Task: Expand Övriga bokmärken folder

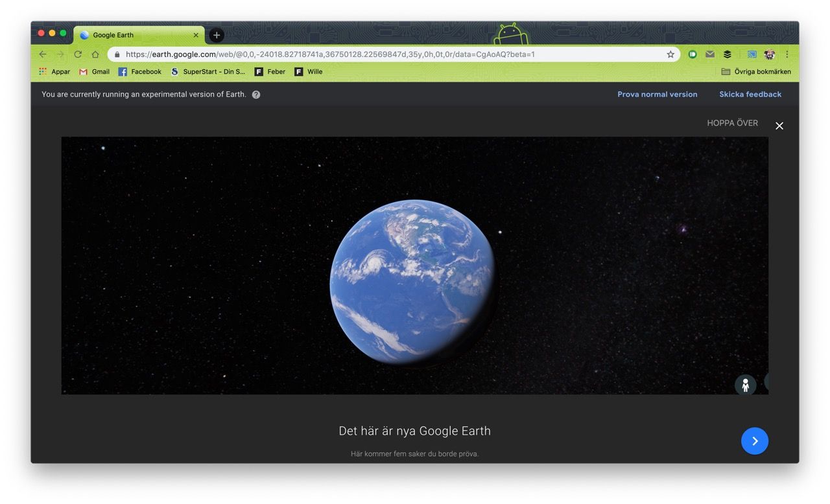Action: click(x=756, y=72)
